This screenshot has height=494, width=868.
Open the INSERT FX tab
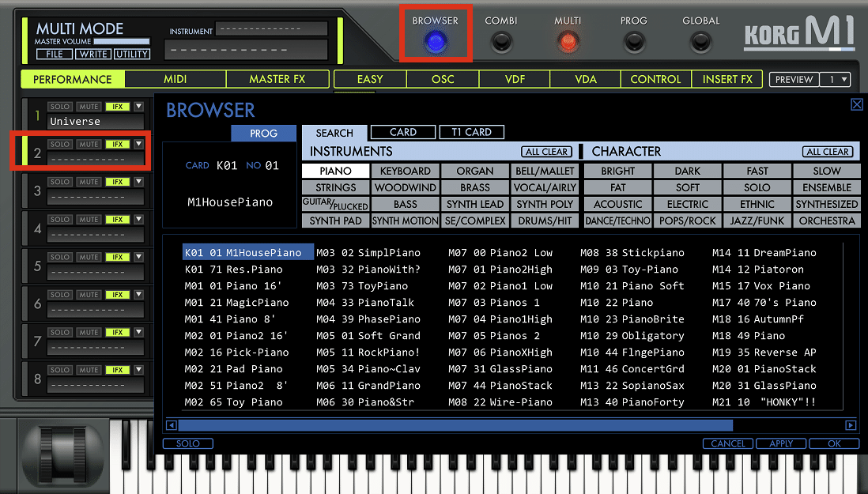(727, 79)
